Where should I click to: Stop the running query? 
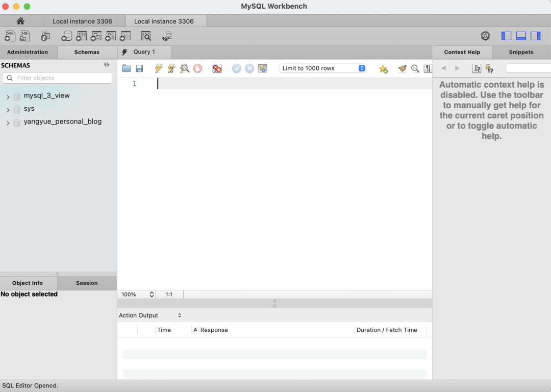click(198, 68)
